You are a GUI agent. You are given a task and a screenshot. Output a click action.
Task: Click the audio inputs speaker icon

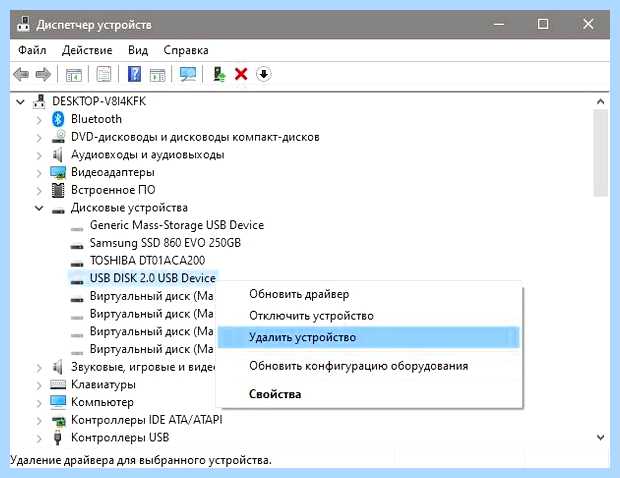[x=58, y=155]
